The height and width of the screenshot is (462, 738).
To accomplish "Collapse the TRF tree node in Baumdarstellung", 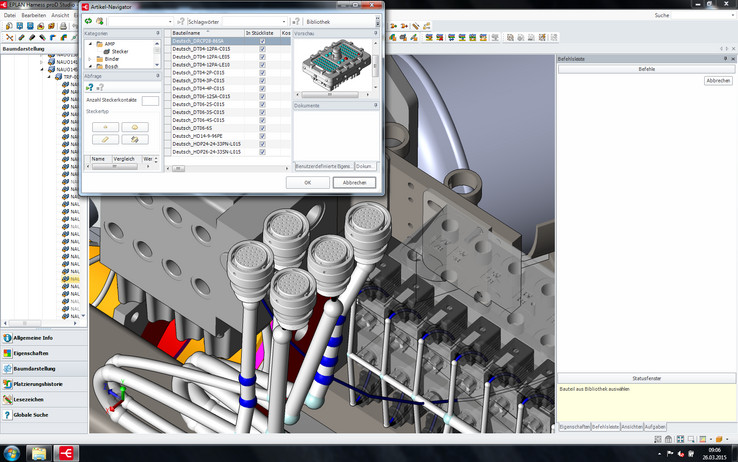I will point(49,77).
